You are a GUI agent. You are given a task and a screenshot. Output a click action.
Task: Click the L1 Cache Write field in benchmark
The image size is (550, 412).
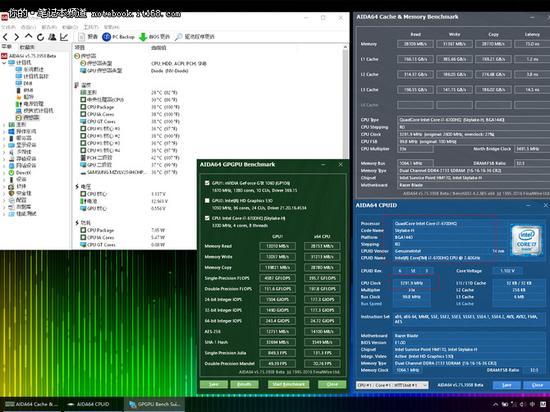coord(454,59)
